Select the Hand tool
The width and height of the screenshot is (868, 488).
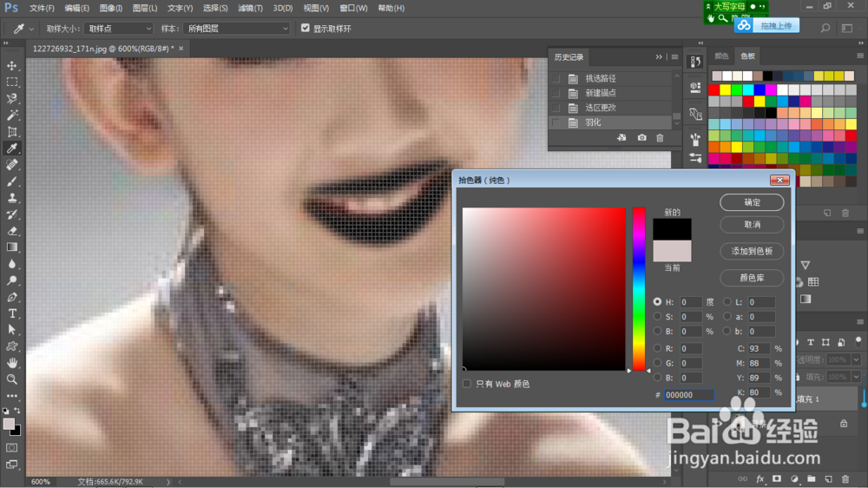[11, 363]
